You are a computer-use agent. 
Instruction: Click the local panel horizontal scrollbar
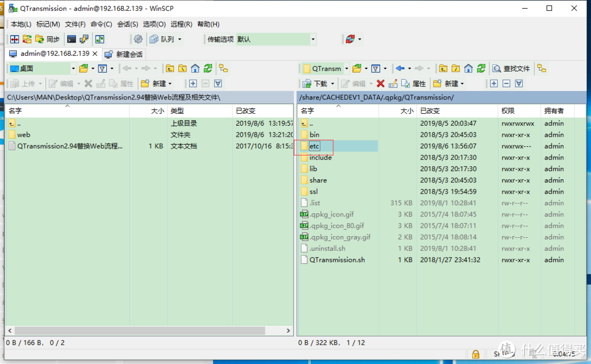pyautogui.click(x=140, y=331)
